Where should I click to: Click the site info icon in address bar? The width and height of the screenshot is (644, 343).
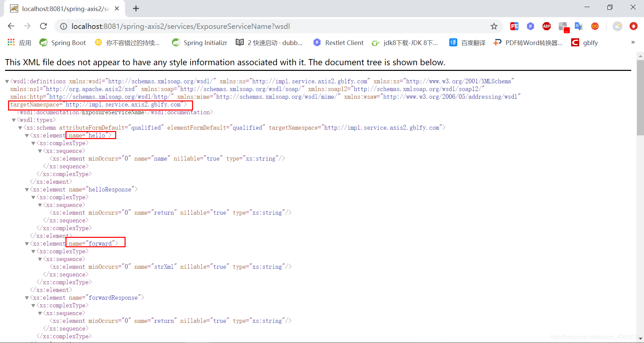63,26
